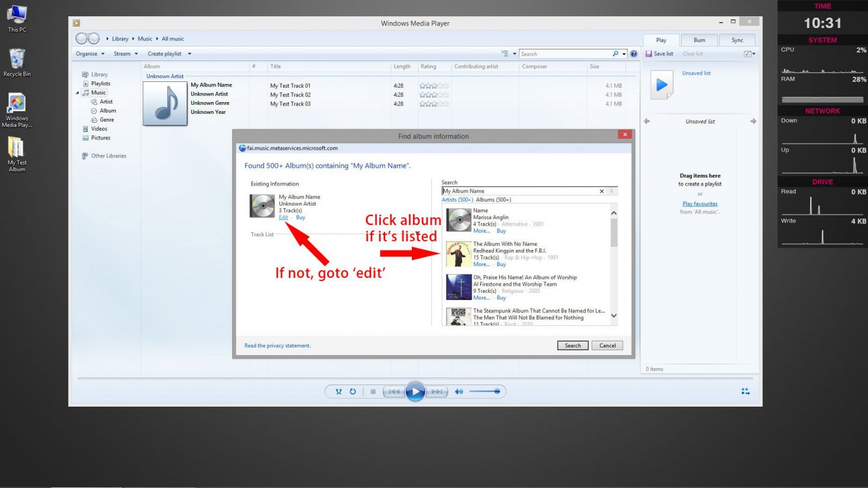Click the magnifier search icon
The image size is (868, 488).
616,54
